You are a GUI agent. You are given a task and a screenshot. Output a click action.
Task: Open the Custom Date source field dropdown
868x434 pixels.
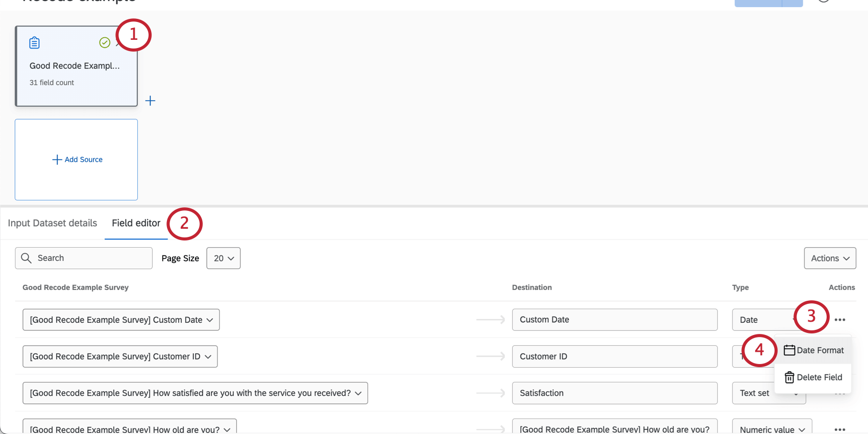121,320
